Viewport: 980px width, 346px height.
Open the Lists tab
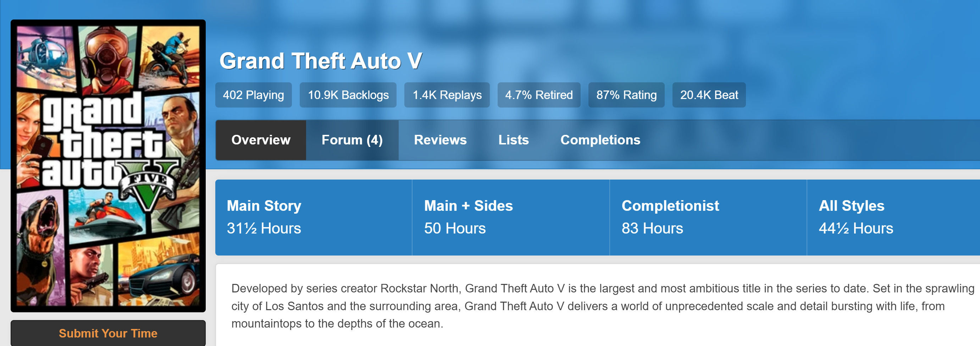[x=513, y=140]
